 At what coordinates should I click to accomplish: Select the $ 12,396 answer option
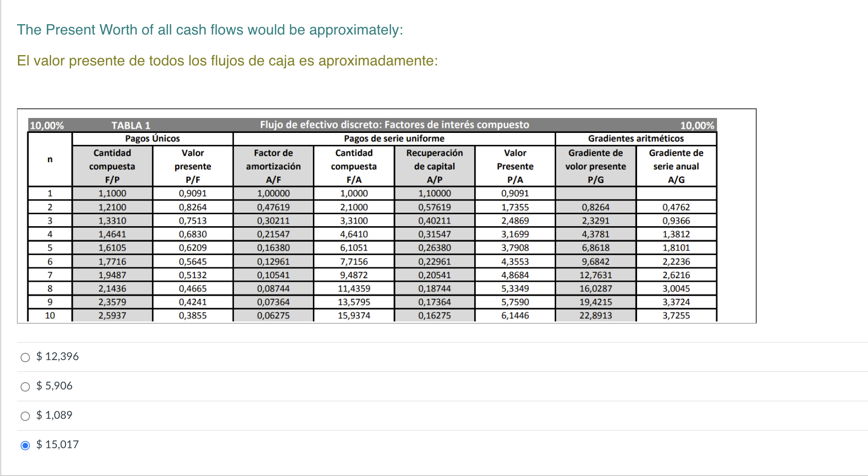[x=25, y=357]
